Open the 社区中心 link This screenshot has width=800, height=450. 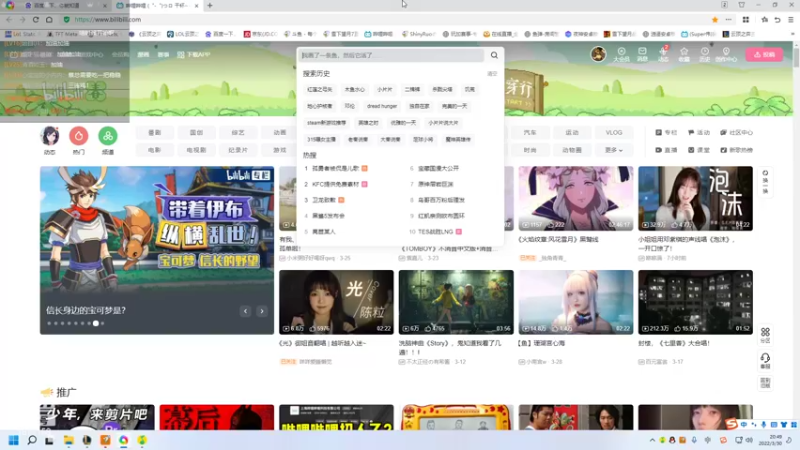click(x=736, y=133)
